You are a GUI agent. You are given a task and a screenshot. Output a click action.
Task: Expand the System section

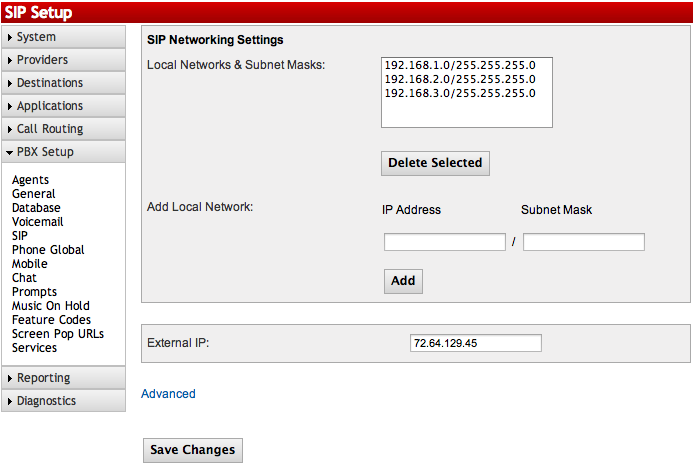[x=63, y=37]
